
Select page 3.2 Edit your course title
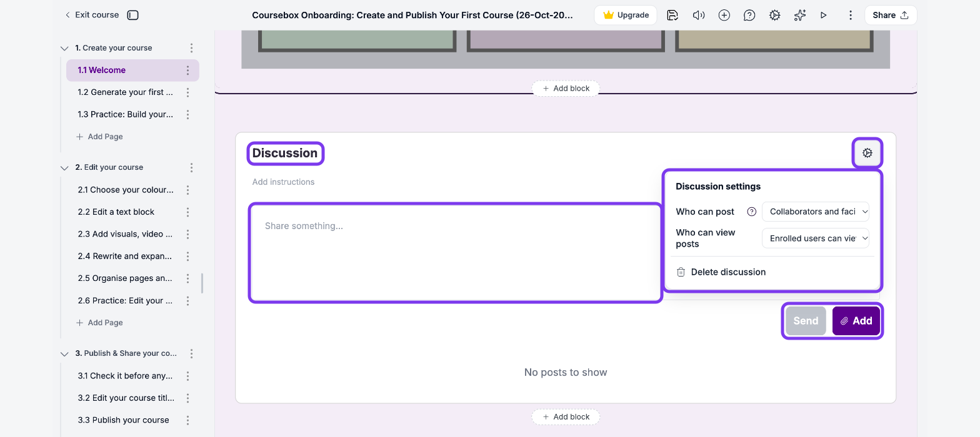tap(125, 398)
